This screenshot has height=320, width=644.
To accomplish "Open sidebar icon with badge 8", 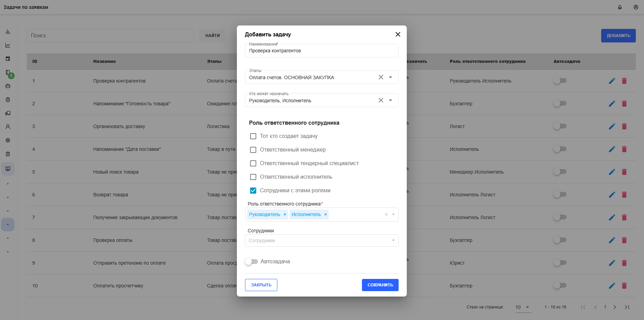I will (8, 72).
